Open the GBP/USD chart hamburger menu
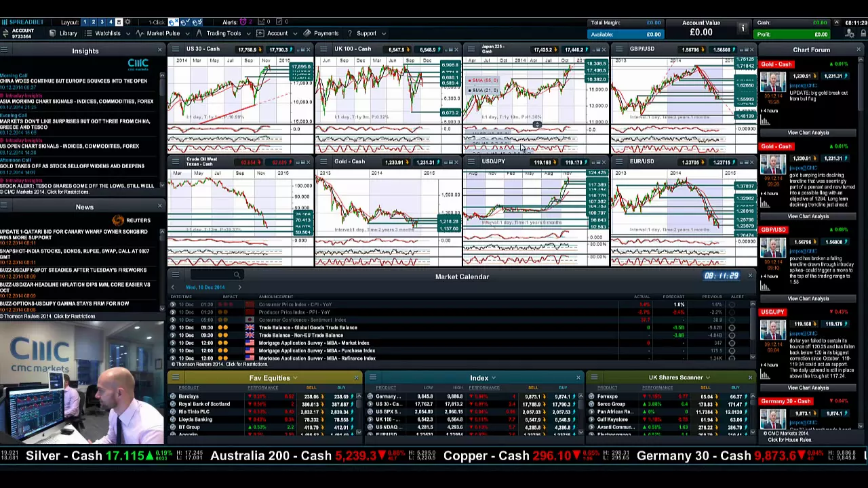The width and height of the screenshot is (868, 488). tap(618, 49)
